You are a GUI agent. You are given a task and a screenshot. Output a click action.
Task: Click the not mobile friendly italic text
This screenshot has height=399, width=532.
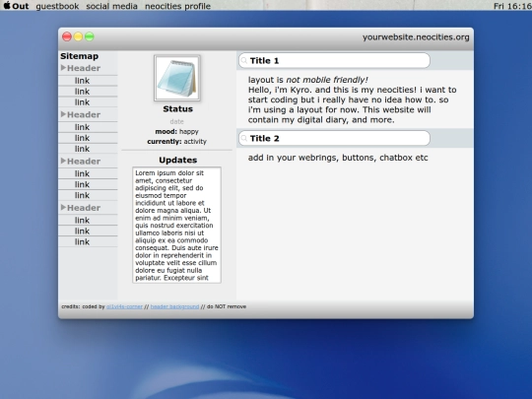point(327,80)
